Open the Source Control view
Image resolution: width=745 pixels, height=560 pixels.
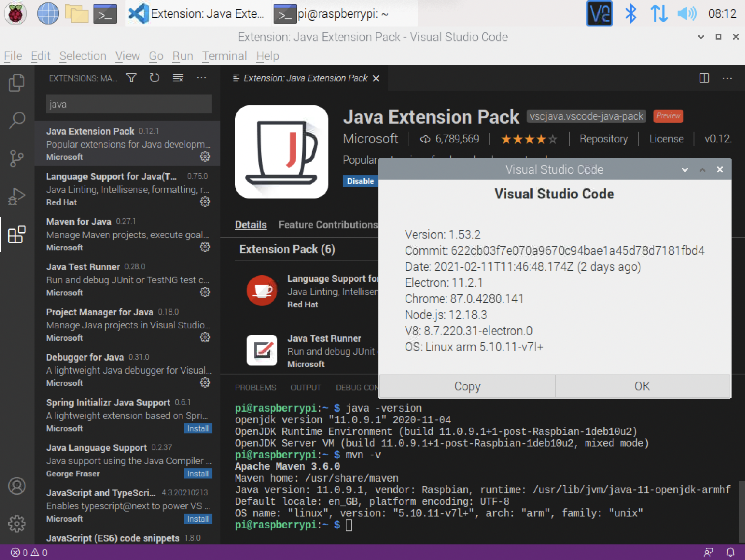point(17,158)
